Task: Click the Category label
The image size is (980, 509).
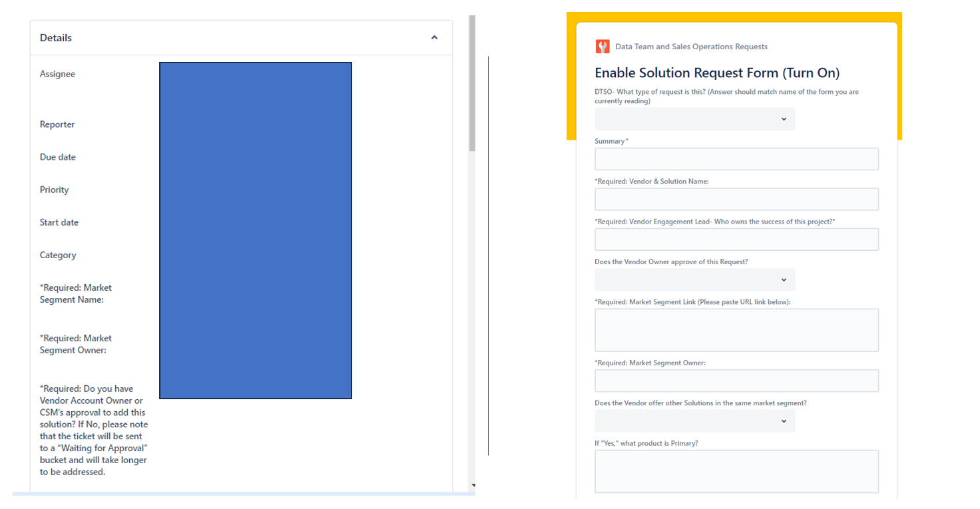Action: click(58, 255)
